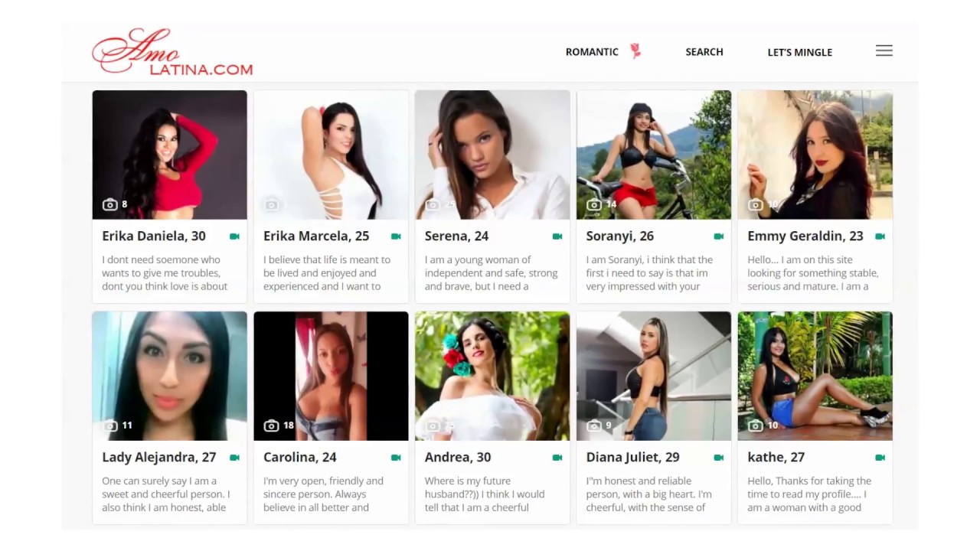Click Erika Daniela's video camera icon
The height and width of the screenshot is (551, 980).
coord(234,236)
